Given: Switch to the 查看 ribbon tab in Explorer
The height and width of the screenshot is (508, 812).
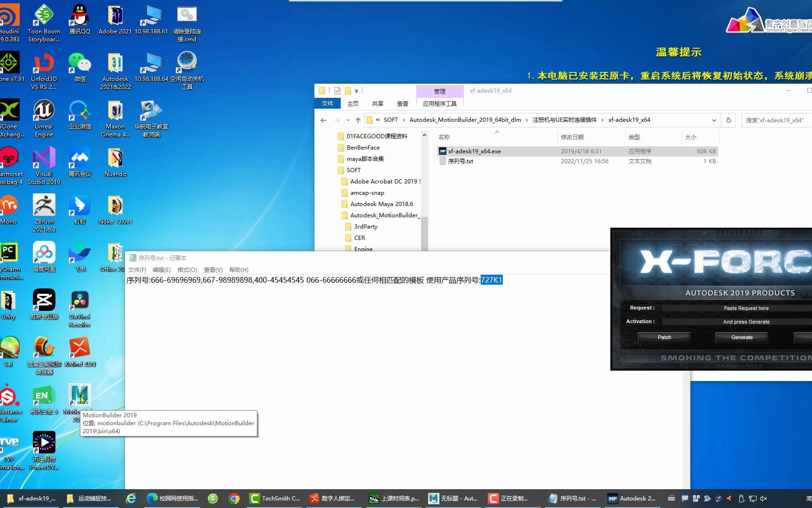Looking at the screenshot, I should pyautogui.click(x=402, y=103).
